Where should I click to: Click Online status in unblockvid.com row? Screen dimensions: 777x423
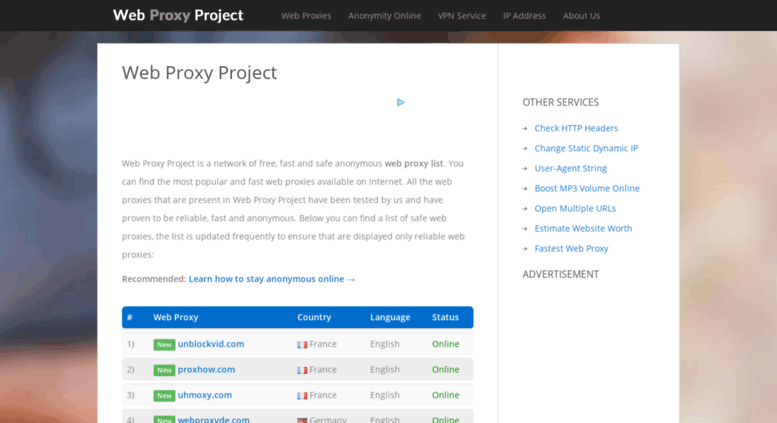pyautogui.click(x=445, y=344)
